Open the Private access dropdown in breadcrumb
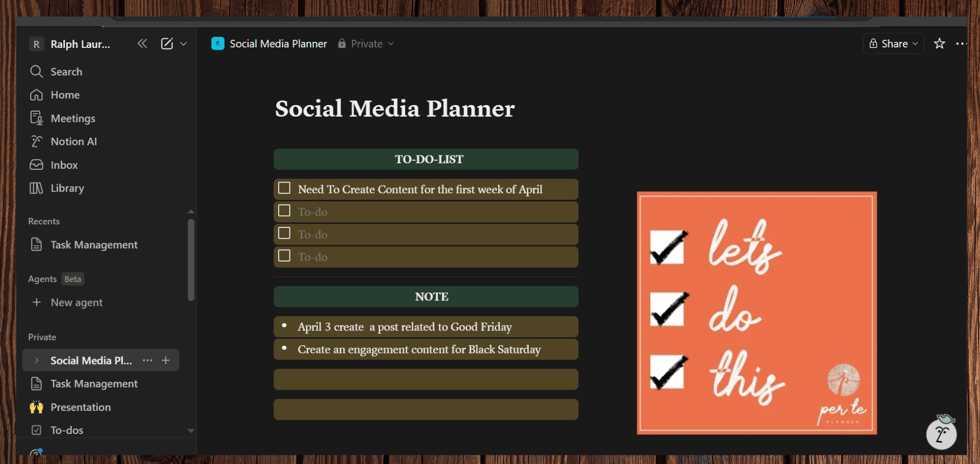 [x=366, y=44]
